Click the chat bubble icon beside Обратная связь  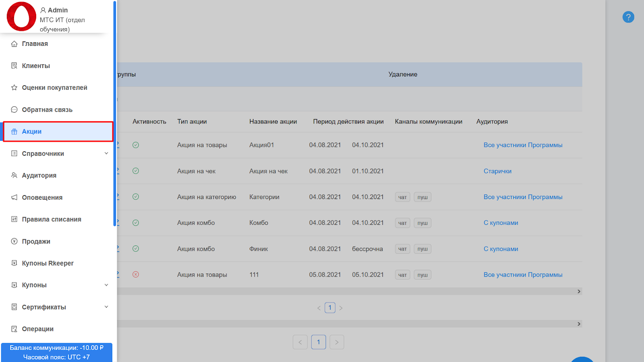click(x=14, y=109)
